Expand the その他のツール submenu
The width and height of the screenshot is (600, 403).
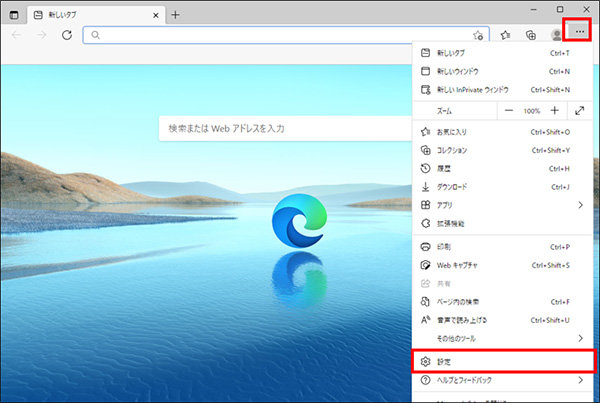click(x=581, y=338)
